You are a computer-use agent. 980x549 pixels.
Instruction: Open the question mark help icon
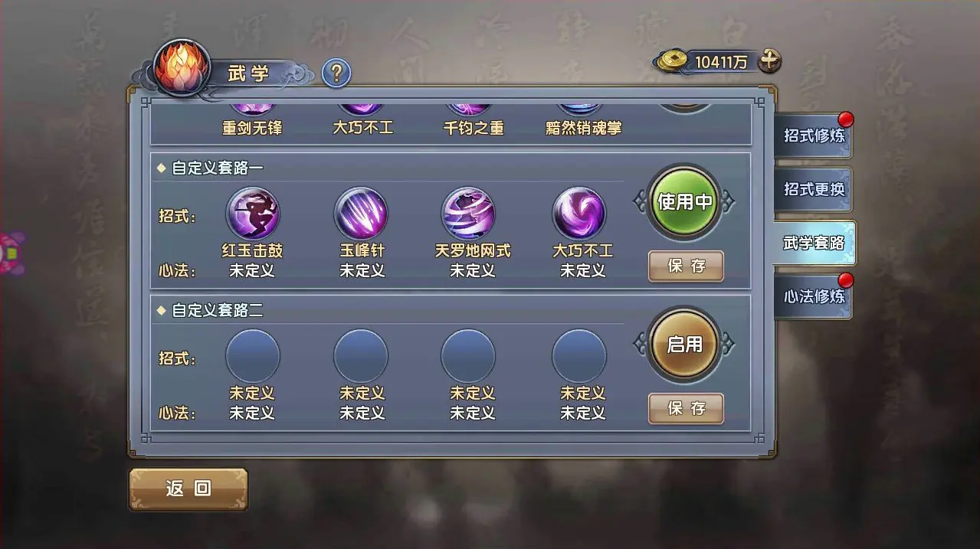[336, 74]
